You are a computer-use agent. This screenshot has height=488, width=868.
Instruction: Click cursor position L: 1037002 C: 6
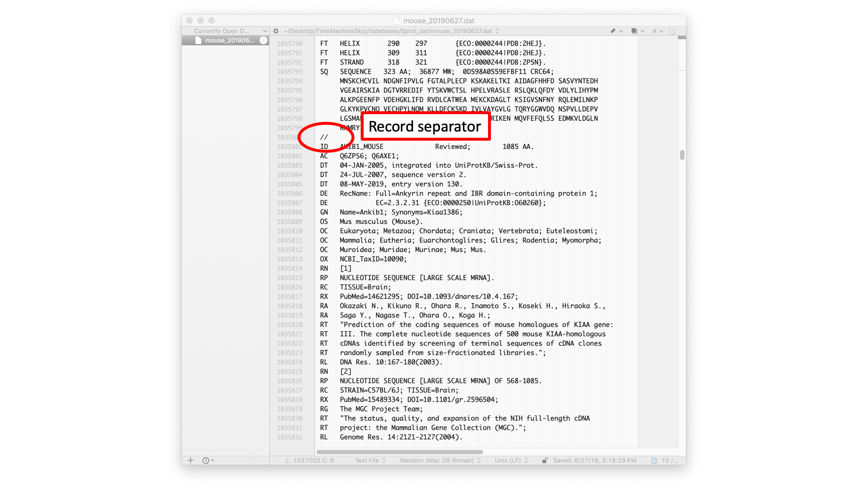pos(310,461)
